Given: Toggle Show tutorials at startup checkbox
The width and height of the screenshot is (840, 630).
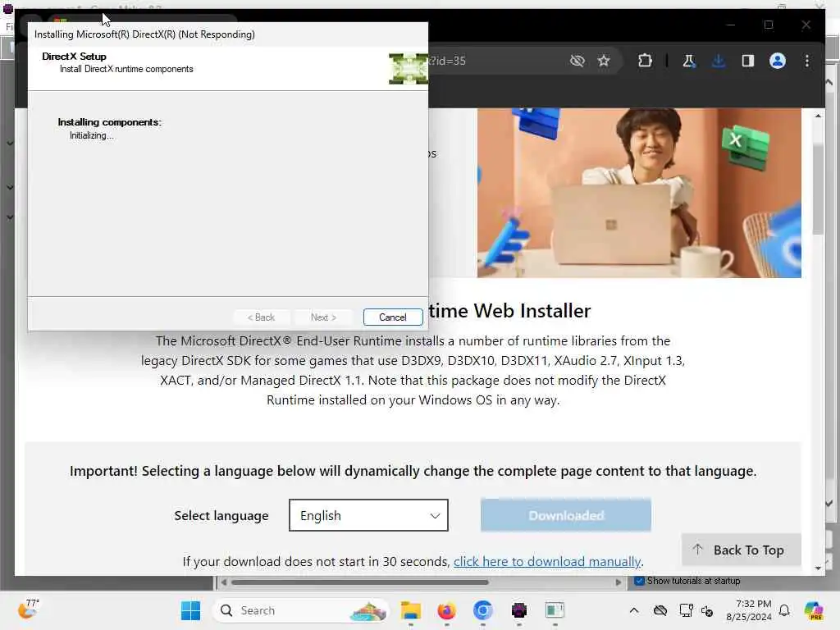Looking at the screenshot, I should pos(639,581).
